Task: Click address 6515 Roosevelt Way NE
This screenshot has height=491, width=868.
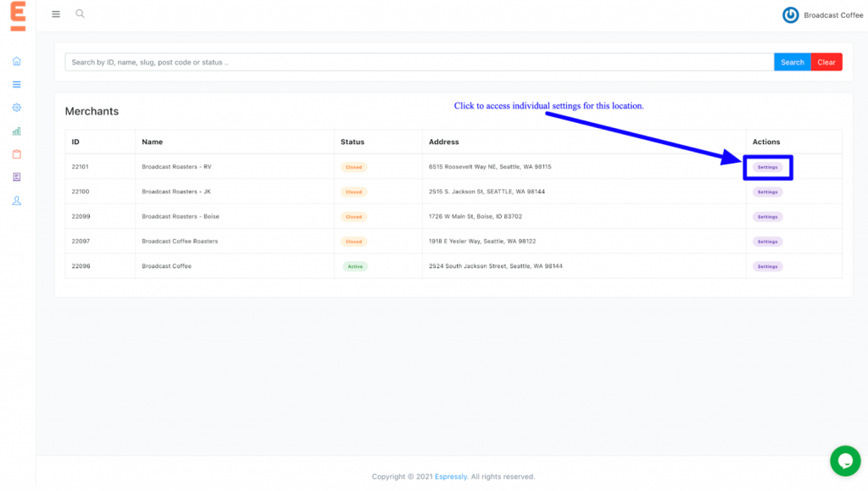Action: click(x=490, y=166)
